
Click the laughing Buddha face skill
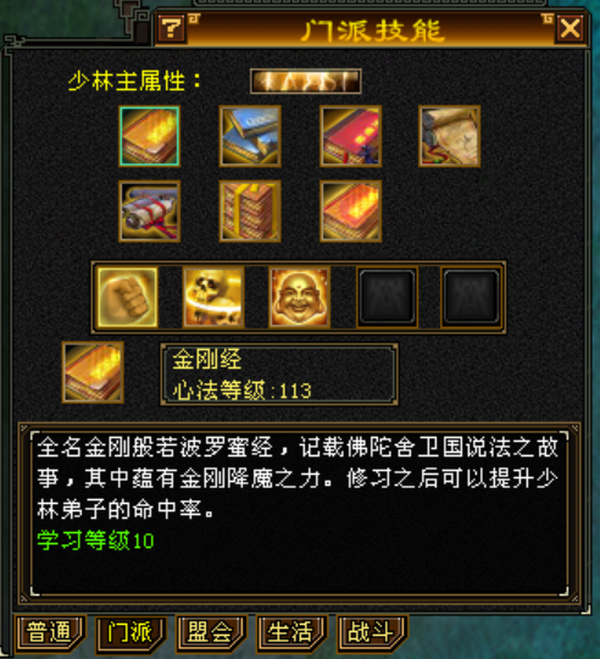pyautogui.click(x=300, y=298)
